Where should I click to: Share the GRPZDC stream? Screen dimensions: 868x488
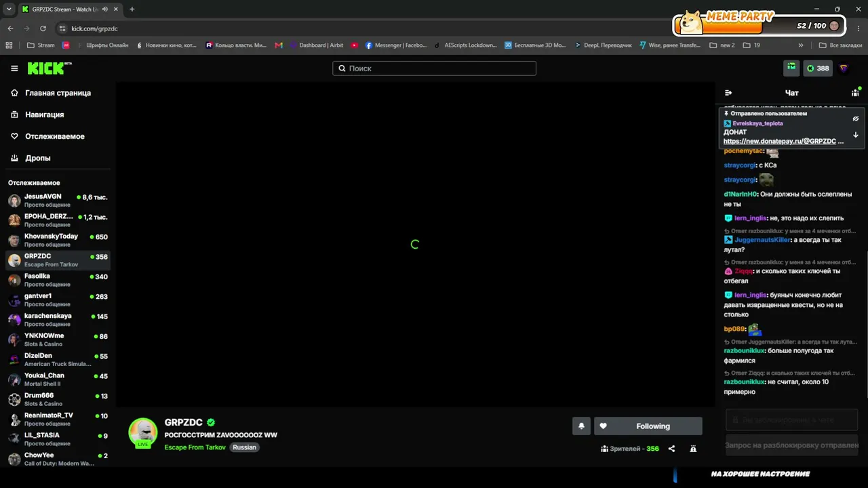pyautogui.click(x=671, y=449)
